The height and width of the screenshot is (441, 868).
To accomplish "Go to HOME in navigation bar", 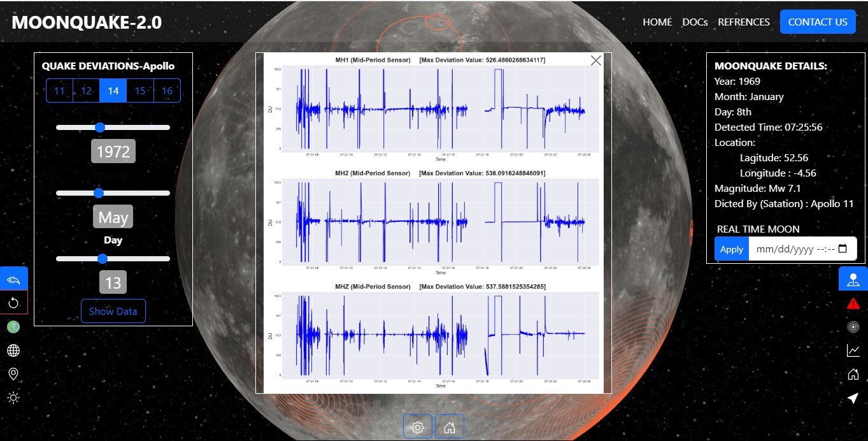I will click(657, 22).
